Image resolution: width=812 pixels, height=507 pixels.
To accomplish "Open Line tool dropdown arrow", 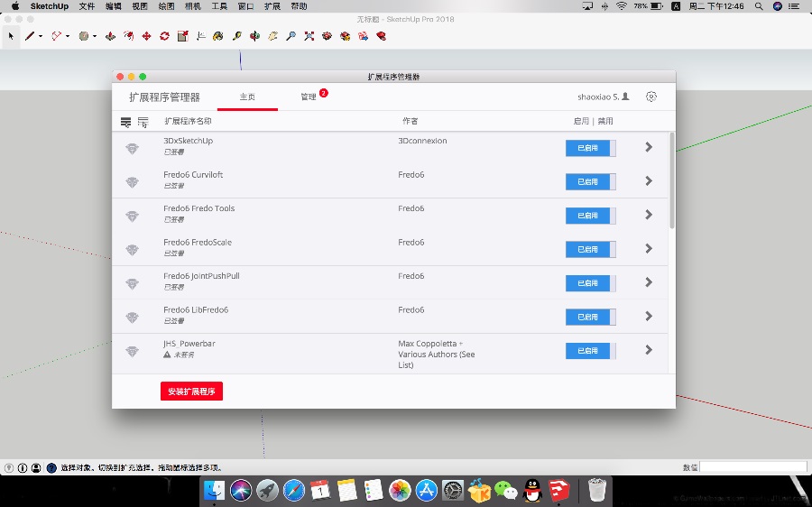I will [x=41, y=36].
